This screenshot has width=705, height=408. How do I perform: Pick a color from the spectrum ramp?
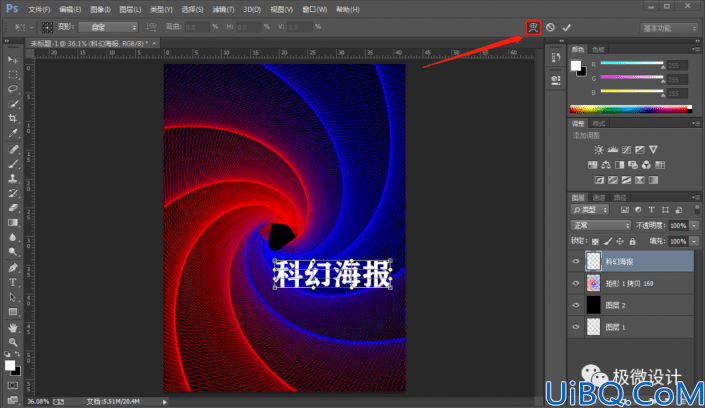[631, 109]
